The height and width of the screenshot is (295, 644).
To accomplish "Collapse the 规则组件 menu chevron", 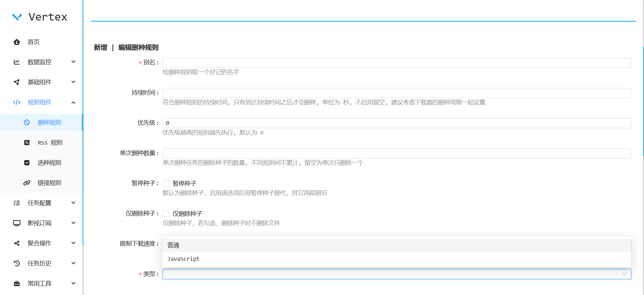I will 73,102.
